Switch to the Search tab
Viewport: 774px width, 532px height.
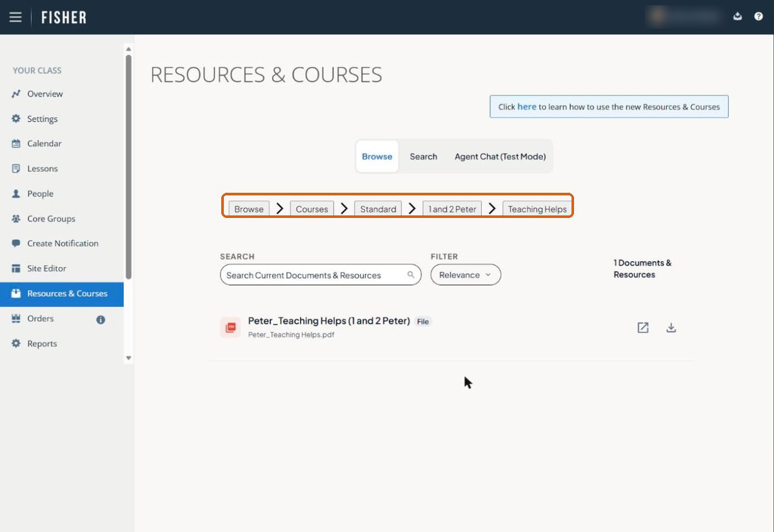pyautogui.click(x=423, y=157)
